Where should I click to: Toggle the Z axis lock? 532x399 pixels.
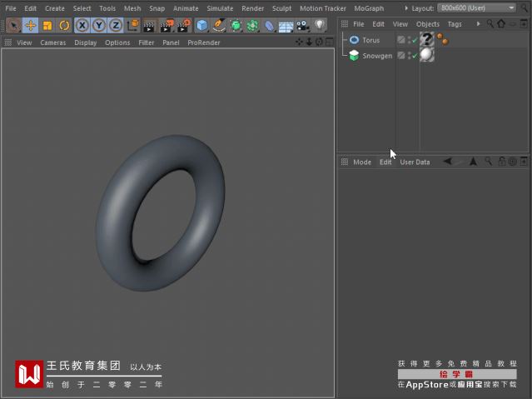tap(116, 25)
